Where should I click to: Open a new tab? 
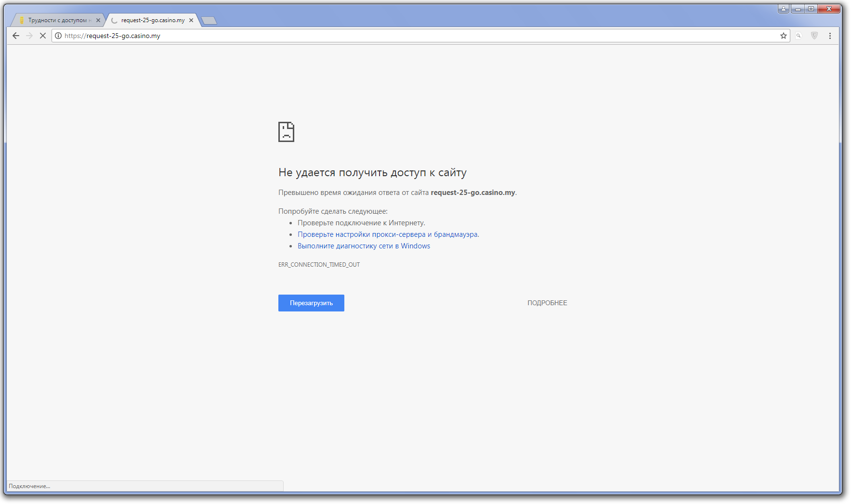(x=209, y=20)
